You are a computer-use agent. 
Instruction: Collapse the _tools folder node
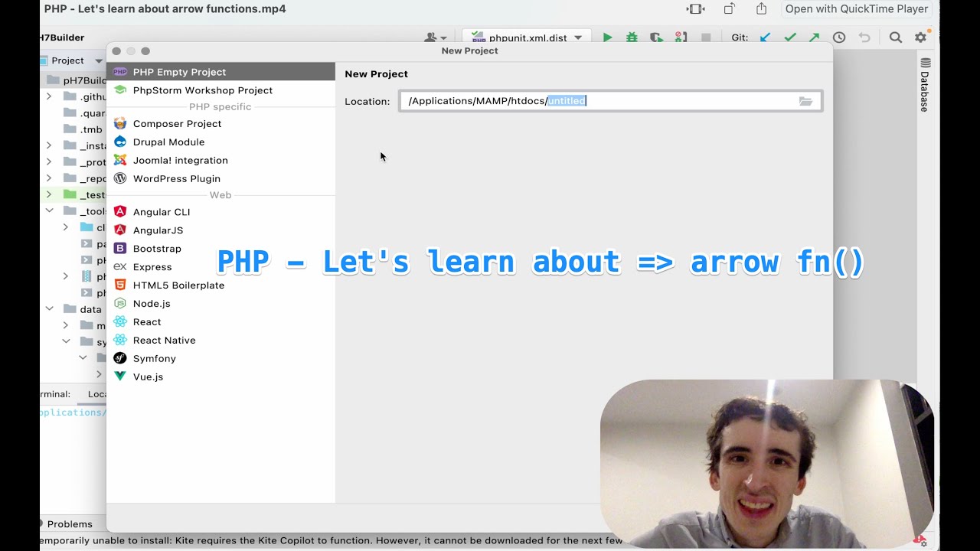coord(49,211)
